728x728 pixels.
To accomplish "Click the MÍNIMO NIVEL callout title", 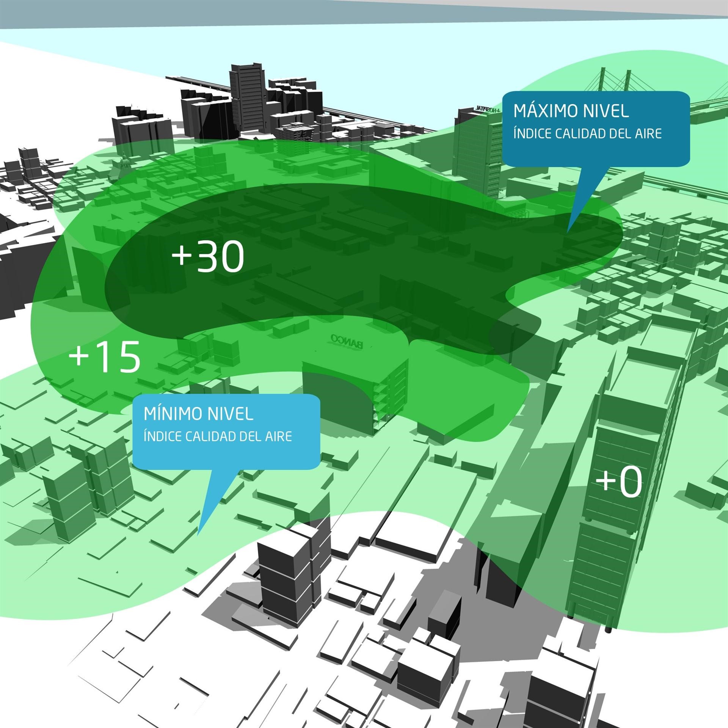I will coord(198,414).
